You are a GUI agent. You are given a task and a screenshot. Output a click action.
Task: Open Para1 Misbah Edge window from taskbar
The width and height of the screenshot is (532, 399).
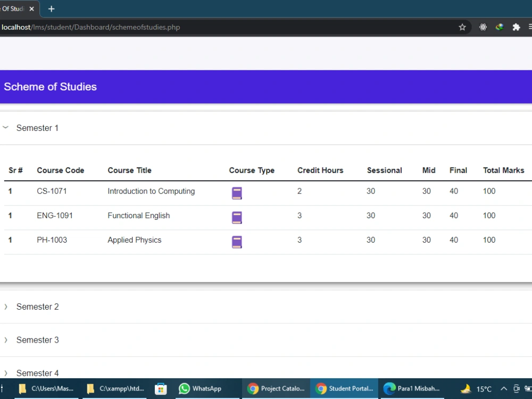pos(412,389)
